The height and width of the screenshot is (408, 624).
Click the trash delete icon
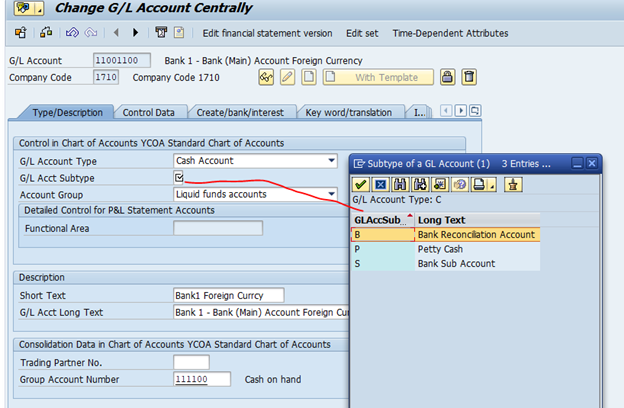pyautogui.click(x=468, y=77)
